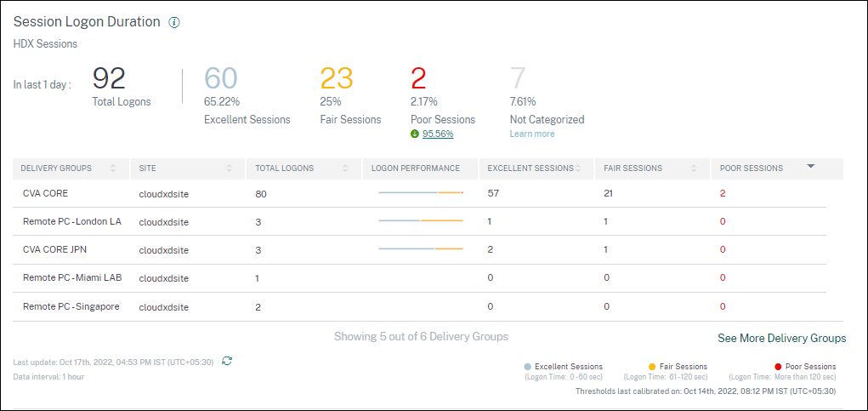Click the refresh icon next to last update
This screenshot has height=411, width=868.
click(227, 361)
